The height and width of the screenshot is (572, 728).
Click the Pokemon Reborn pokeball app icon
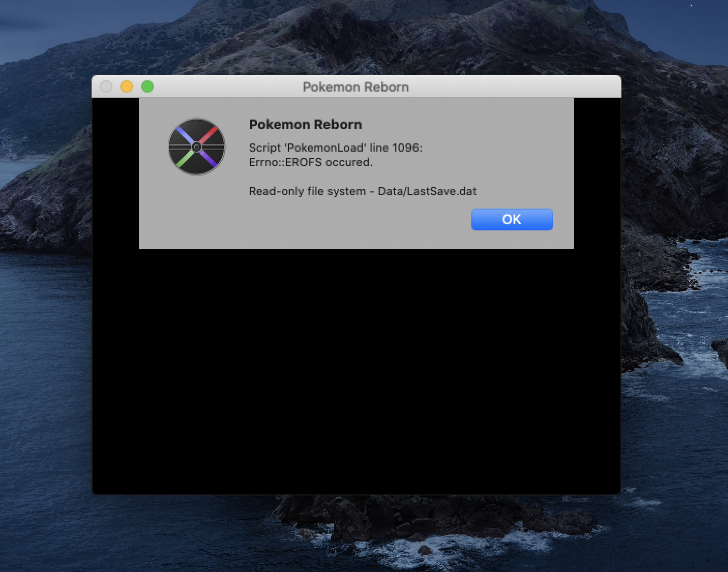197,147
